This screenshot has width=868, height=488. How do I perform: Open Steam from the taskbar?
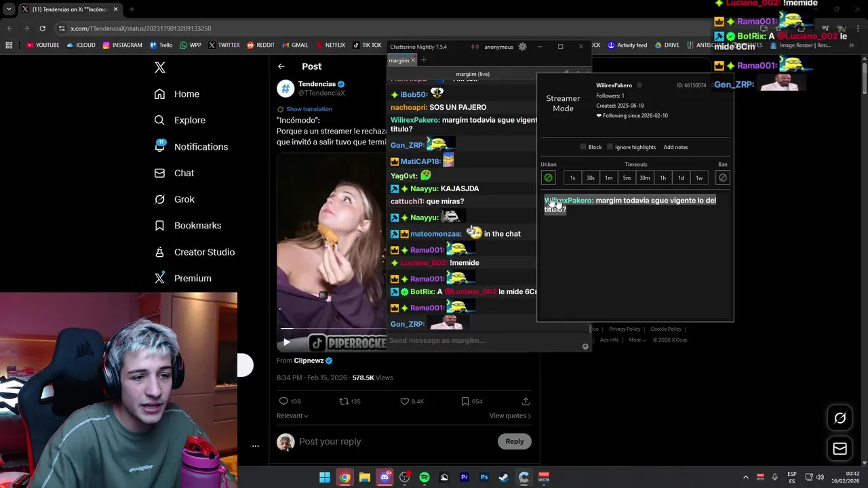(504, 477)
